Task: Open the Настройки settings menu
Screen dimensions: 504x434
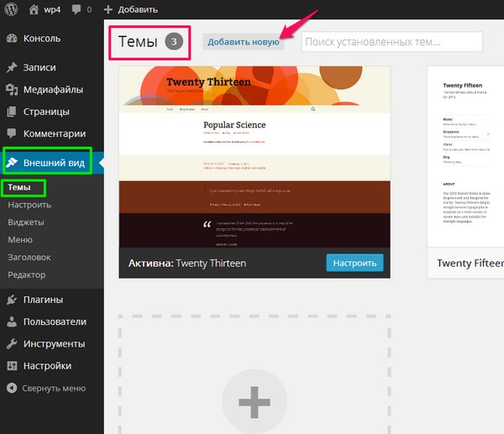Action: 47,366
